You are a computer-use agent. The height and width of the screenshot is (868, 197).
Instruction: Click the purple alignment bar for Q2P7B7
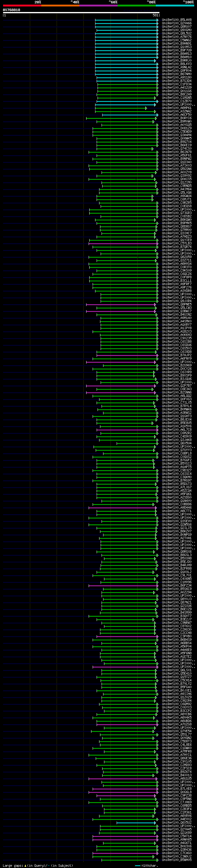(x=121, y=386)
